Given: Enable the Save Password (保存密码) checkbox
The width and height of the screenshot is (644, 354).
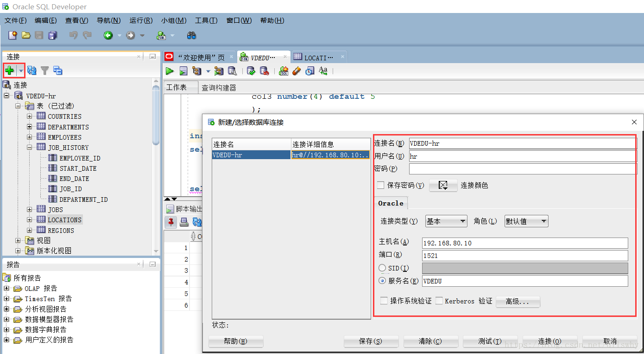Looking at the screenshot, I should pyautogui.click(x=380, y=185).
